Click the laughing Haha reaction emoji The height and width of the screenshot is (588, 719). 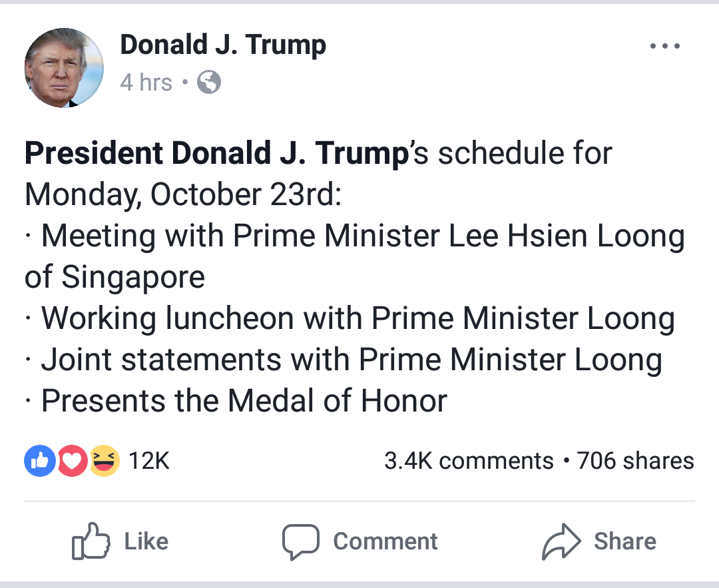tap(105, 461)
